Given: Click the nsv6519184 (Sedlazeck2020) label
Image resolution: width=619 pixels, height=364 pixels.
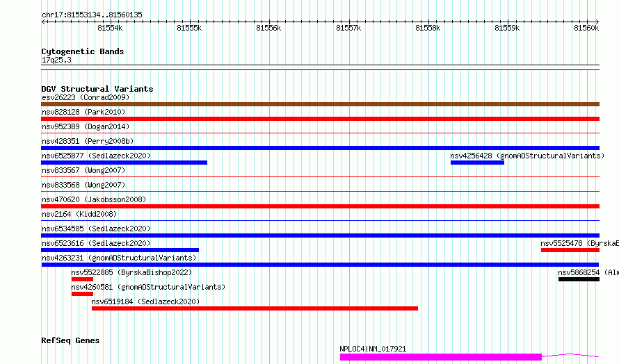Looking at the screenshot, I should coord(145,301).
